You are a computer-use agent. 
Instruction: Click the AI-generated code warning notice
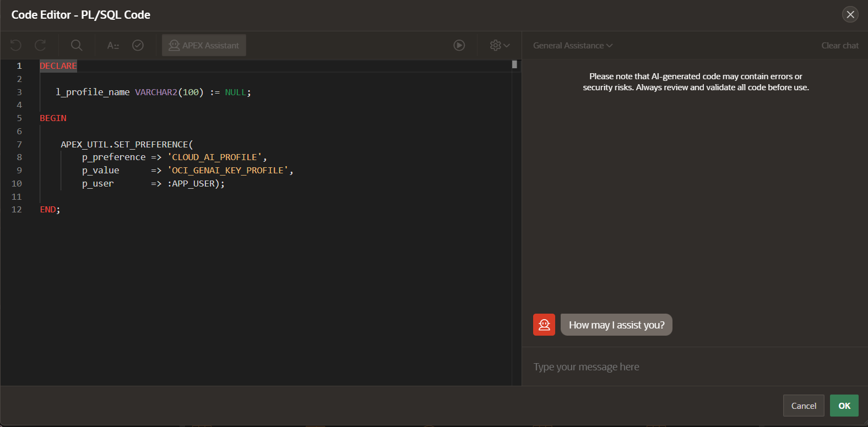pyautogui.click(x=696, y=82)
